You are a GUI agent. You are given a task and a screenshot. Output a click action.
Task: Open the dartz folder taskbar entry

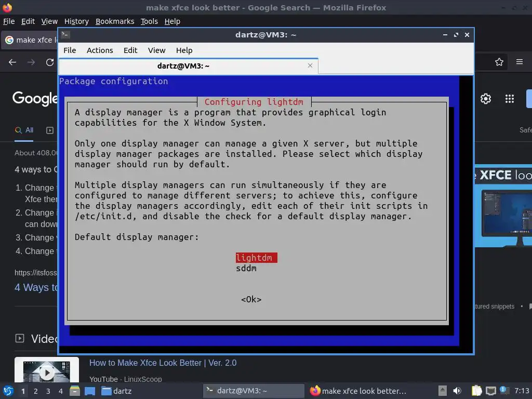116,391
